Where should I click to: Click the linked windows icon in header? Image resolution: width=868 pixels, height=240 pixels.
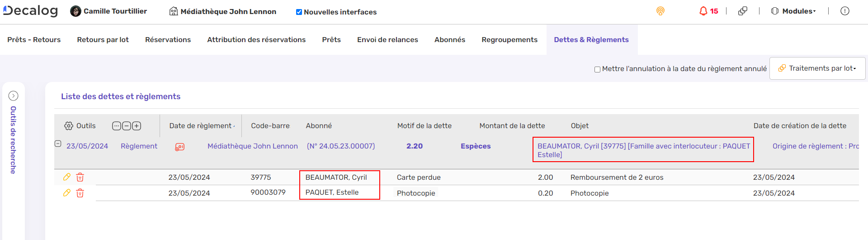[x=742, y=11]
